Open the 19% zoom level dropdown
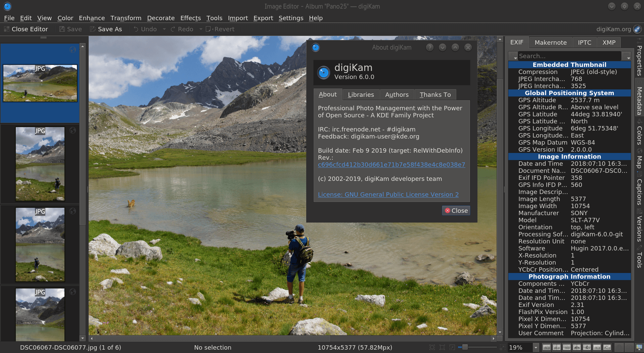The width and height of the screenshot is (644, 353). 536,347
